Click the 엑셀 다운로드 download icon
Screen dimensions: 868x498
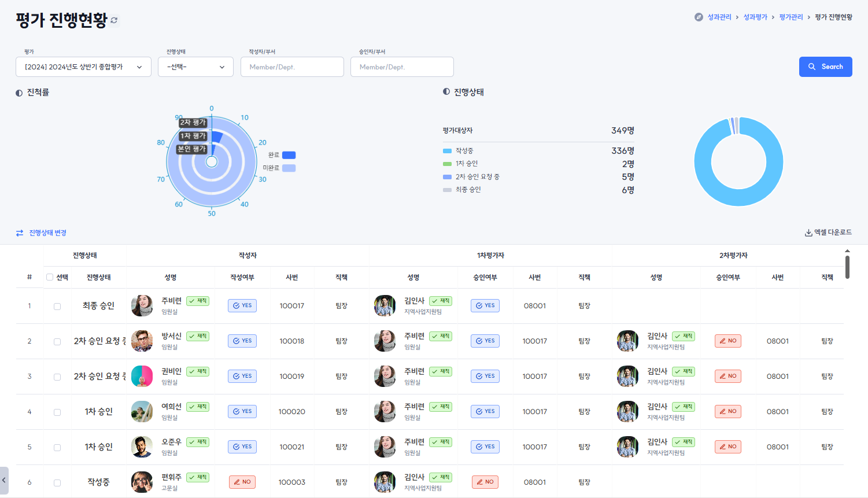[808, 233]
